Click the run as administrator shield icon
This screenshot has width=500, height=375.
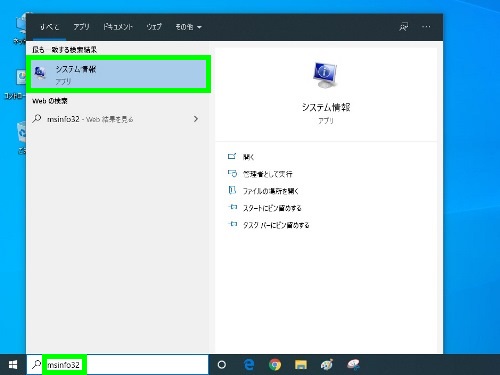pyautogui.click(x=232, y=173)
